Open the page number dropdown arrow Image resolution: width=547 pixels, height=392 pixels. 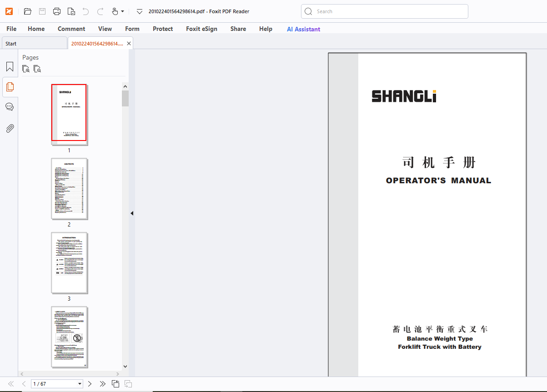80,384
